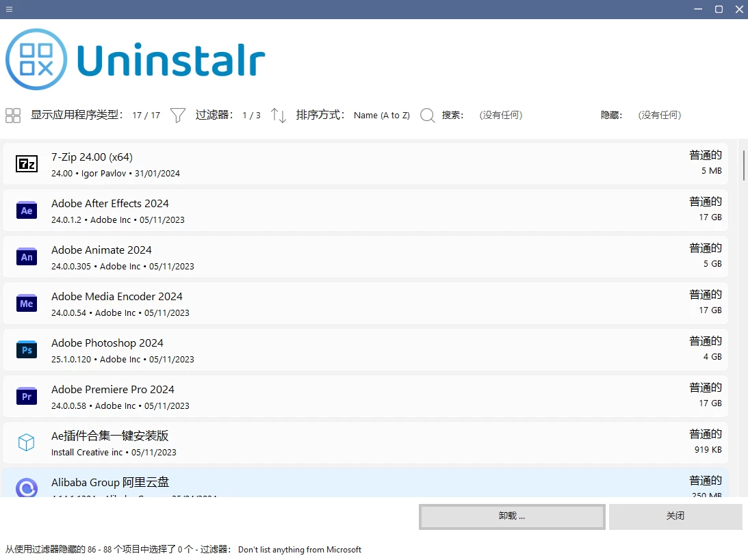Click the vertical scrollbar of the app list
The width and height of the screenshot is (748, 560).
click(x=743, y=164)
